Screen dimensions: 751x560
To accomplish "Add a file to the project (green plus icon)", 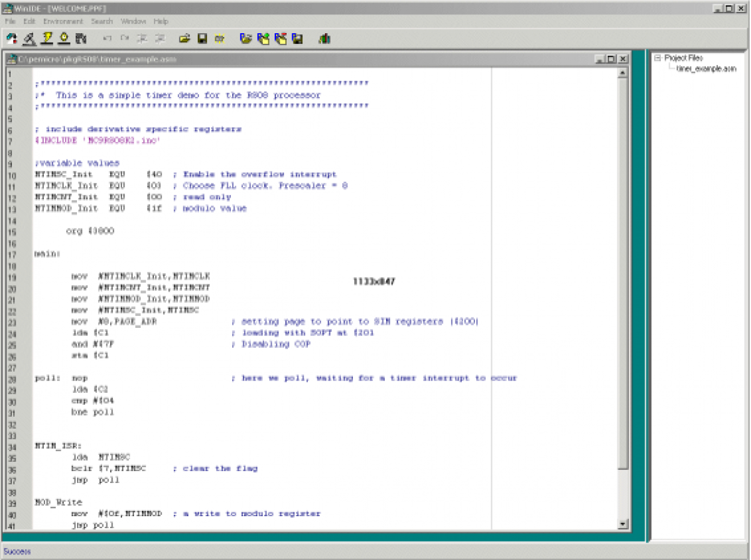I will point(263,38).
